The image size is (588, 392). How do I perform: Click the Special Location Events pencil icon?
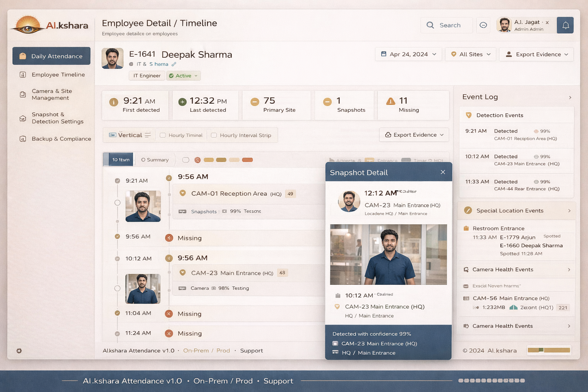(468, 210)
